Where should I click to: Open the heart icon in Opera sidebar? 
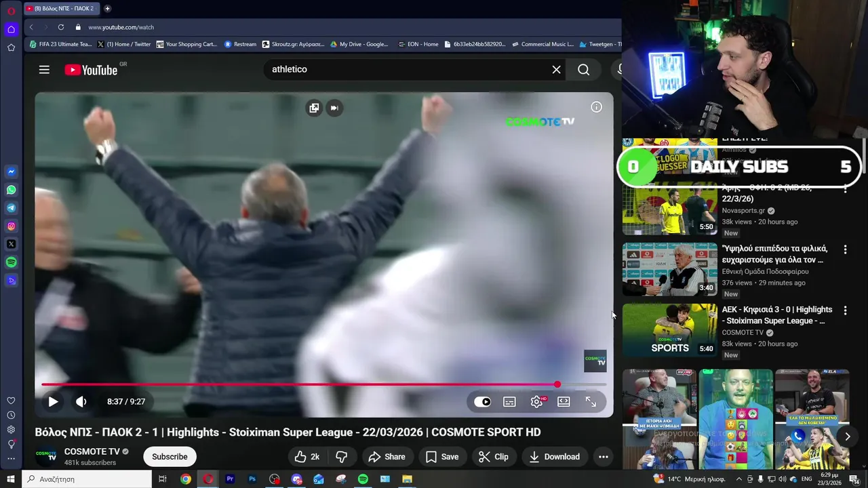point(11,401)
